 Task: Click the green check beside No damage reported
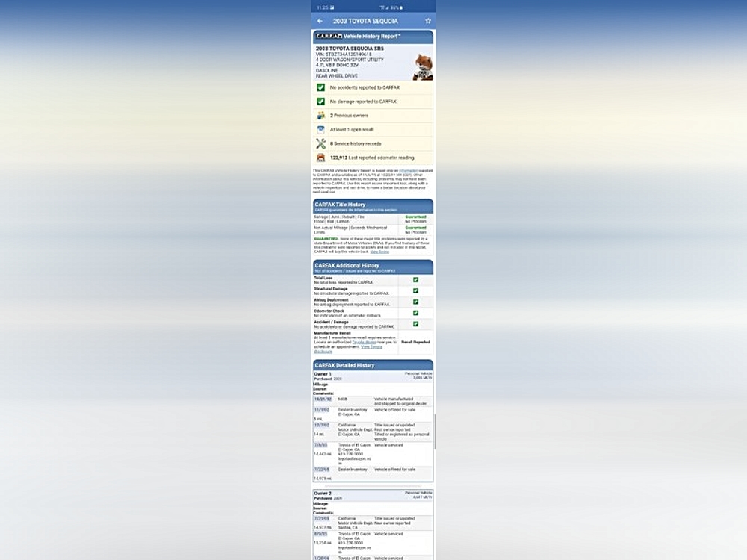tap(320, 102)
